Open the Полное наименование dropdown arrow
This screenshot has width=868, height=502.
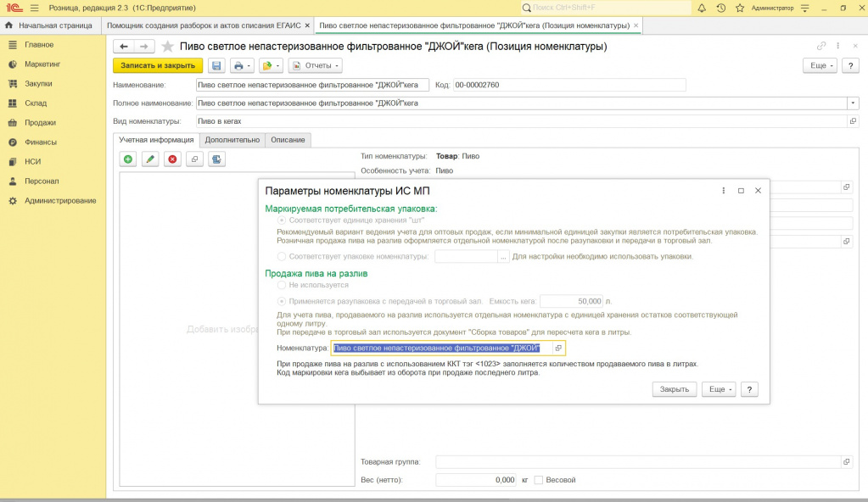coord(853,103)
